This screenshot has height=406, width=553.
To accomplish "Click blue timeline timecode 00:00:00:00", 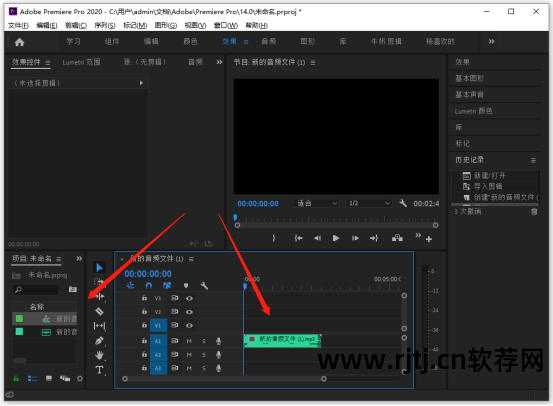I will point(148,274).
